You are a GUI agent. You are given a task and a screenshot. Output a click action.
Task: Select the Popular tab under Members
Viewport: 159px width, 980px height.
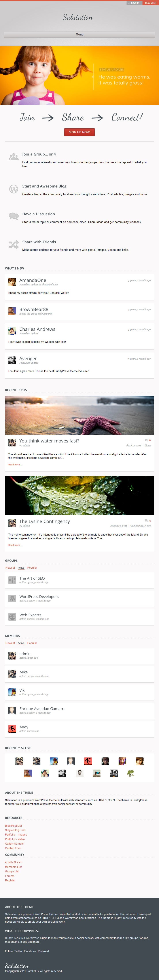pos(32,643)
